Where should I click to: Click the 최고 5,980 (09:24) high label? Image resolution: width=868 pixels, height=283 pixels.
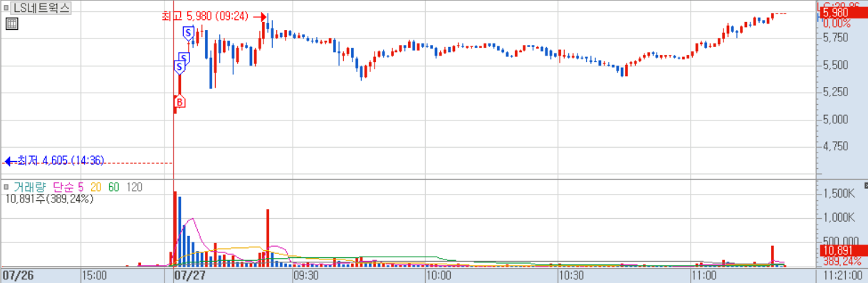point(205,16)
